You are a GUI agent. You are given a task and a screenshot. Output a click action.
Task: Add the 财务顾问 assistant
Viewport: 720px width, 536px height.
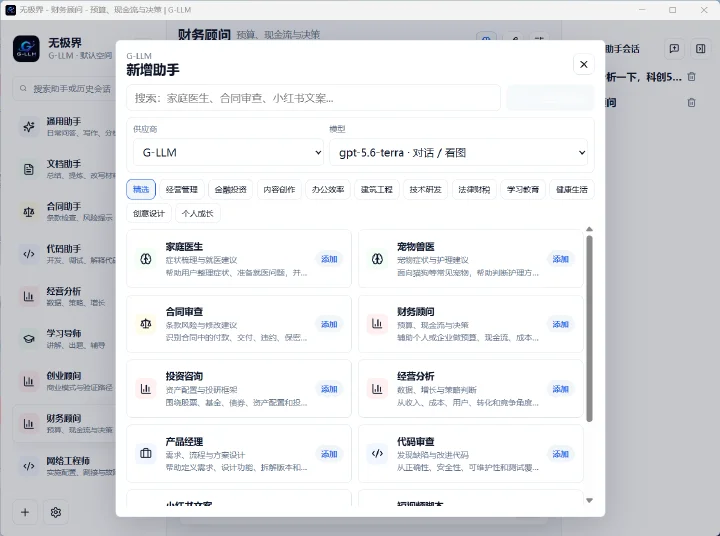pyautogui.click(x=561, y=324)
